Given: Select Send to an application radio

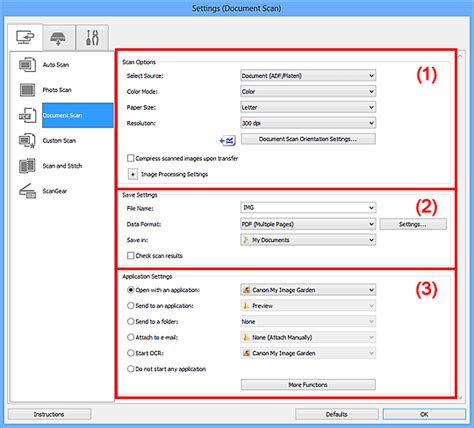Looking at the screenshot, I should (131, 306).
